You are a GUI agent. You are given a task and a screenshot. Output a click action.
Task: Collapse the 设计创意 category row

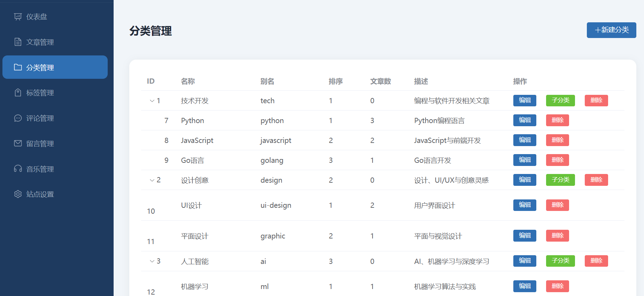pos(152,180)
